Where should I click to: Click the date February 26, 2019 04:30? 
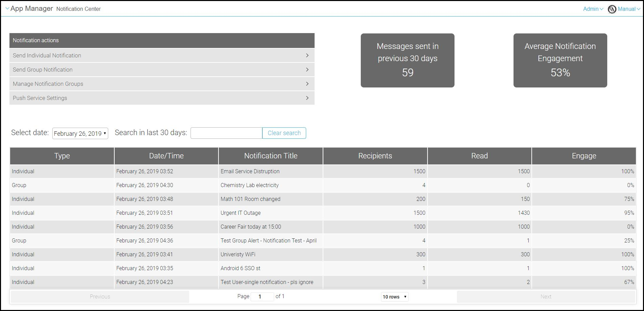click(x=145, y=185)
